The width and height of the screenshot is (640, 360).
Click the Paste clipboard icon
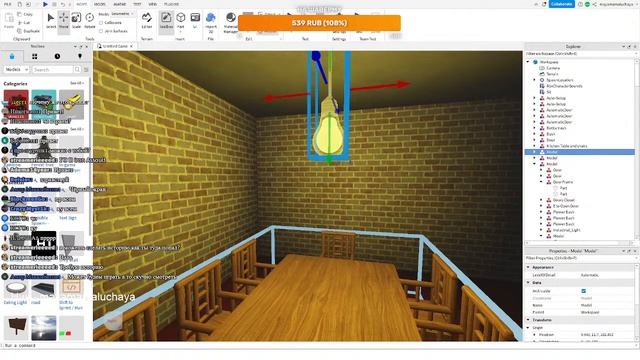click(x=9, y=20)
